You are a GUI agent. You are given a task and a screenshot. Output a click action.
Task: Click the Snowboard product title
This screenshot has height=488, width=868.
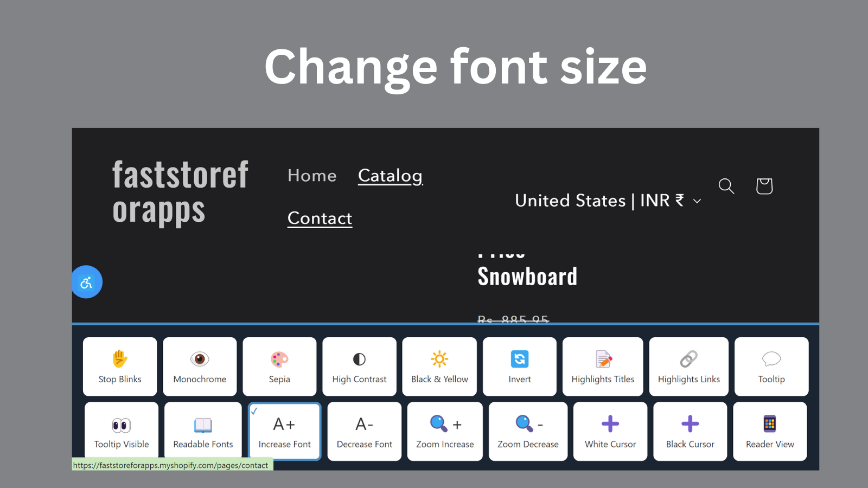click(x=527, y=277)
